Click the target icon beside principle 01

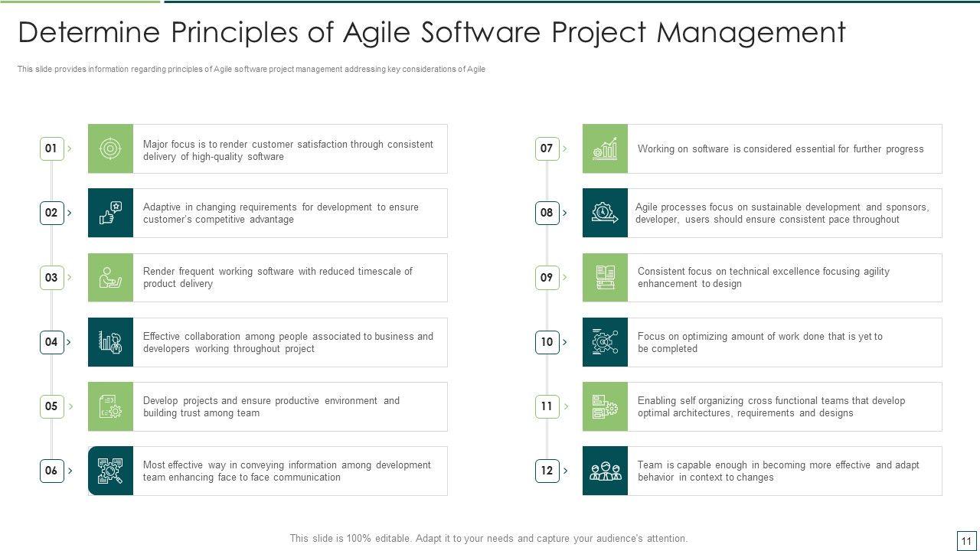(110, 148)
